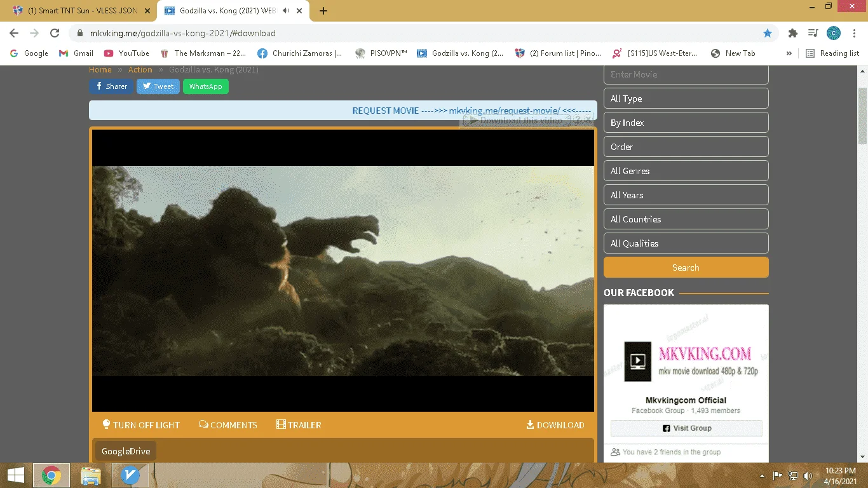
Task: Dismiss the Download this video overlay
Action: pos(588,119)
